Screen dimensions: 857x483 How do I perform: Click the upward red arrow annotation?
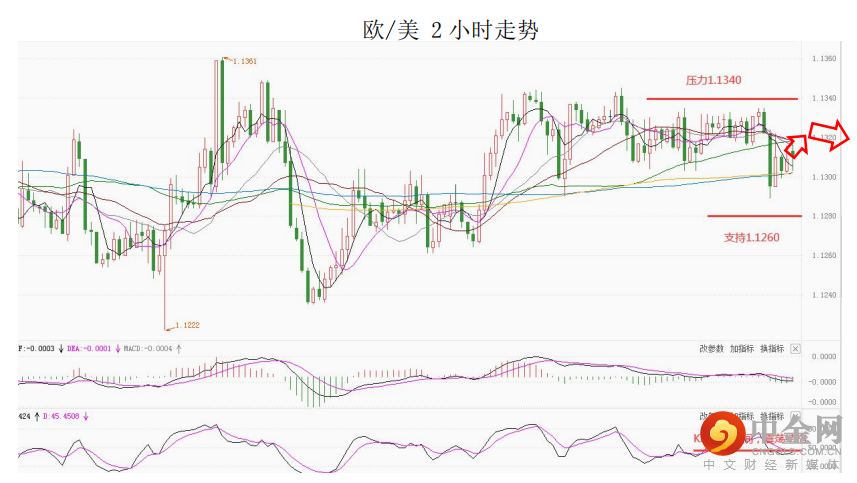(797, 144)
